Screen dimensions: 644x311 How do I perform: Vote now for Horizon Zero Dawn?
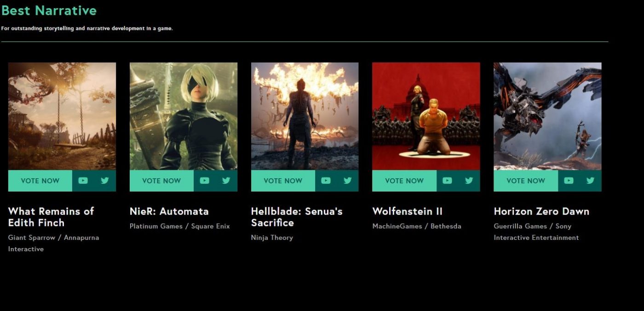pyautogui.click(x=526, y=181)
